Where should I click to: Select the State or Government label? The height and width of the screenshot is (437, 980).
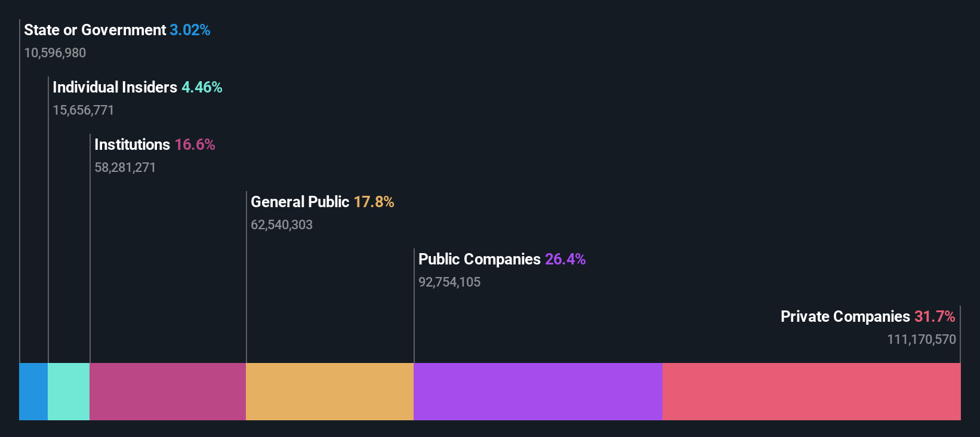tap(95, 30)
